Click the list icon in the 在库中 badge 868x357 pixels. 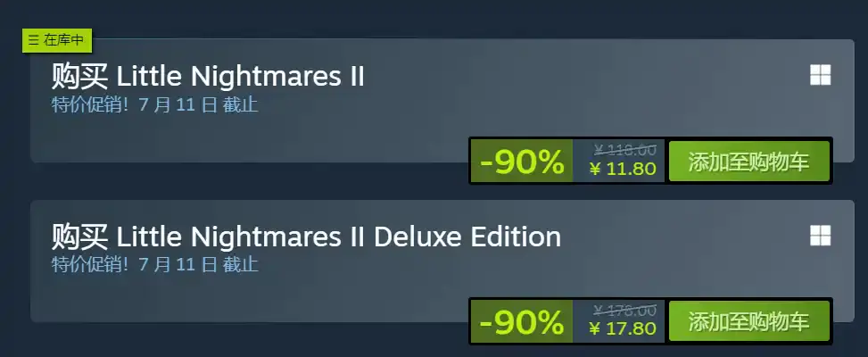click(x=33, y=40)
